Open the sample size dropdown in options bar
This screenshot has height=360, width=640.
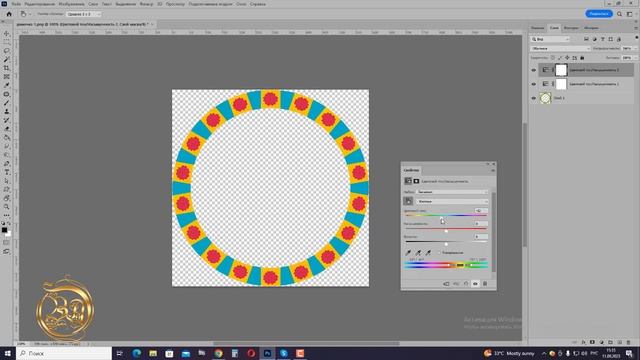(84, 14)
